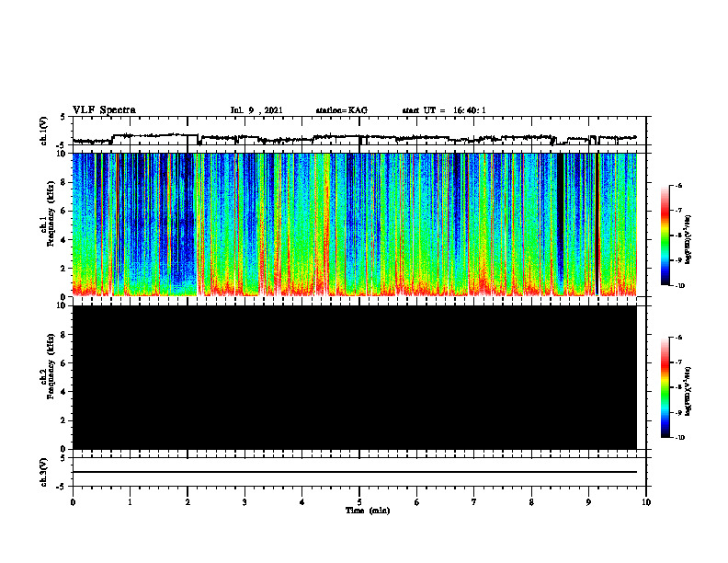728x563 pixels.
Task: Select the "ch.3(V)" voltage axis label
Action: click(x=43, y=472)
